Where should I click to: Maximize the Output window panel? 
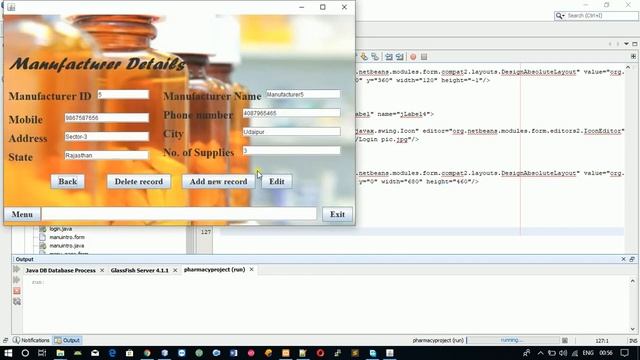pyautogui.click(x=632, y=259)
